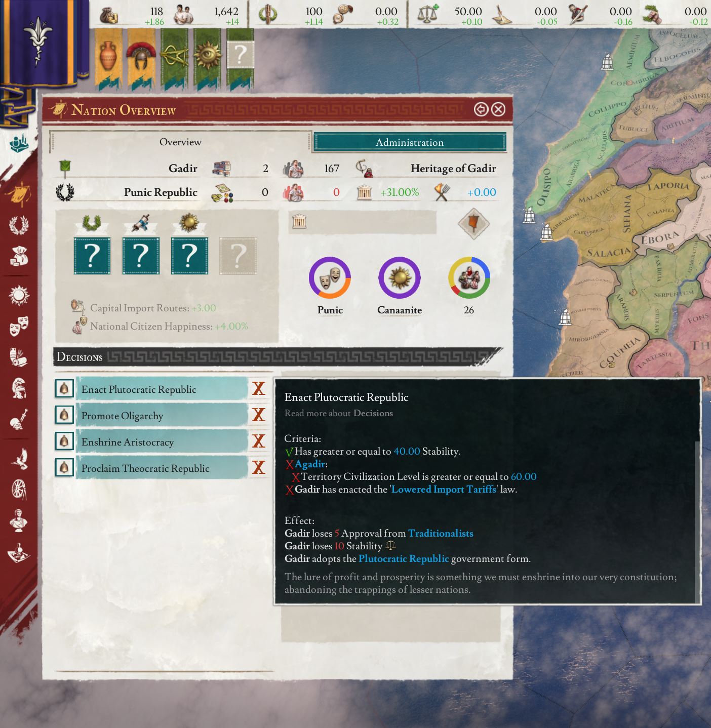711x728 pixels.
Task: Open the Lowered Import Tariffs law link
Action: click(x=444, y=490)
